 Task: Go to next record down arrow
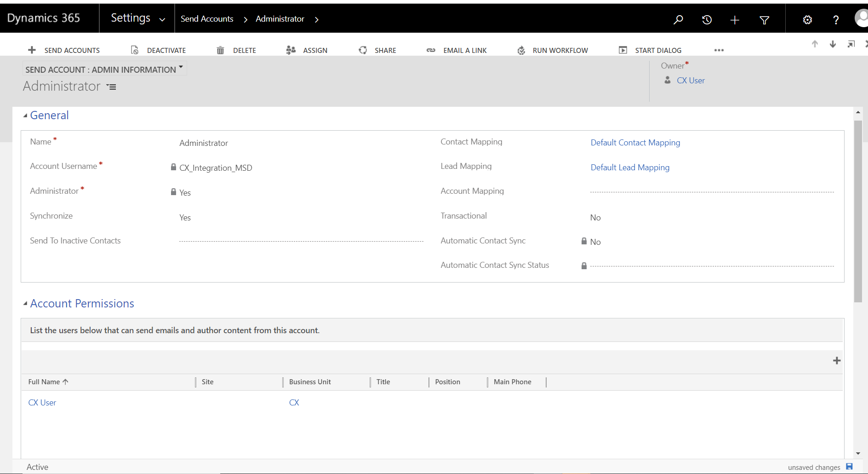point(833,44)
